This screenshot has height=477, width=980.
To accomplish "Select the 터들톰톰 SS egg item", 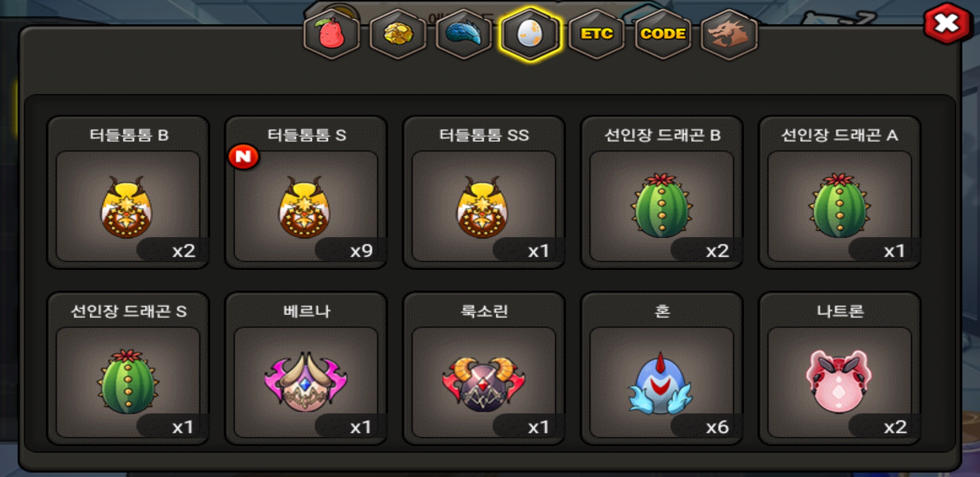I will point(484,192).
